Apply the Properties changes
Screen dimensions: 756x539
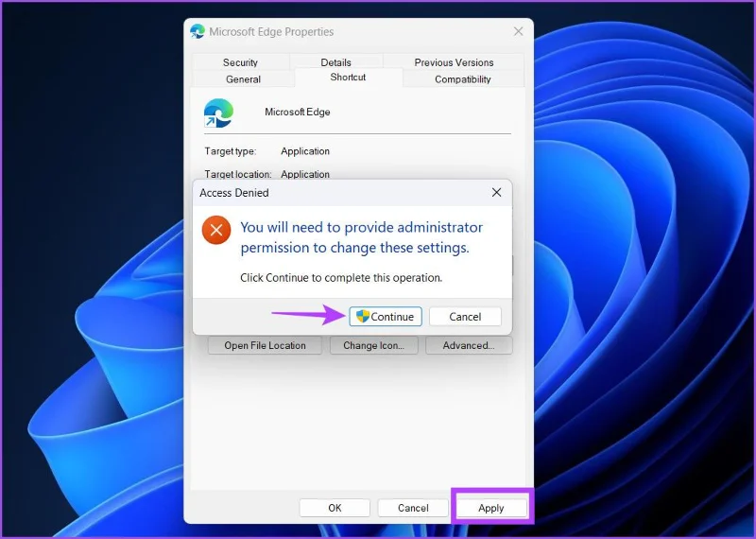[490, 508]
